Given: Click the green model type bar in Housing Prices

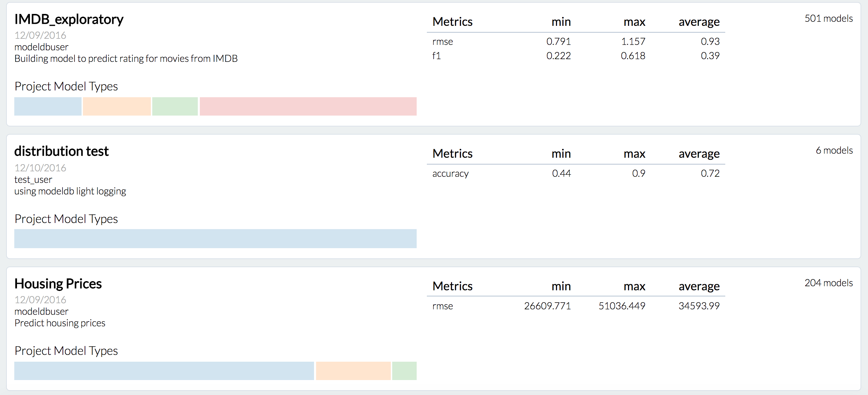Looking at the screenshot, I should 404,371.
